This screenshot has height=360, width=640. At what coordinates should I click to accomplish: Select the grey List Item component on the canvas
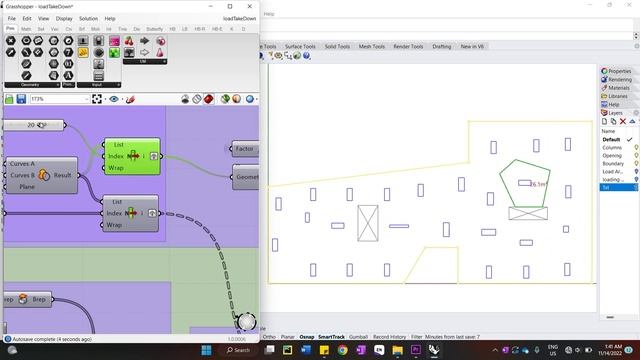click(x=130, y=213)
